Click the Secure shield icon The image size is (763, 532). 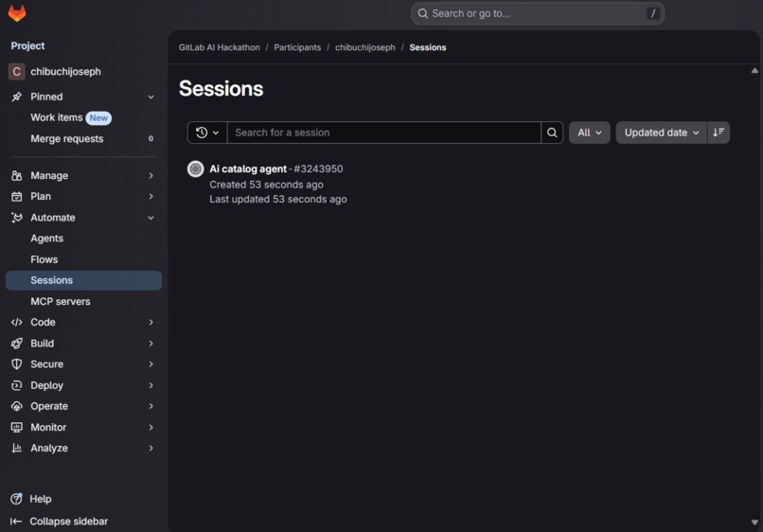pyautogui.click(x=16, y=364)
